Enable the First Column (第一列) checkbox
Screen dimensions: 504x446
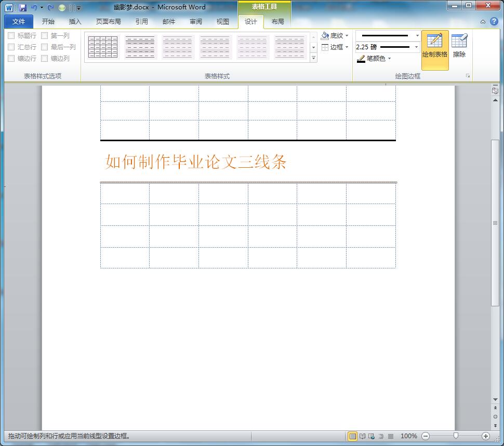45,35
